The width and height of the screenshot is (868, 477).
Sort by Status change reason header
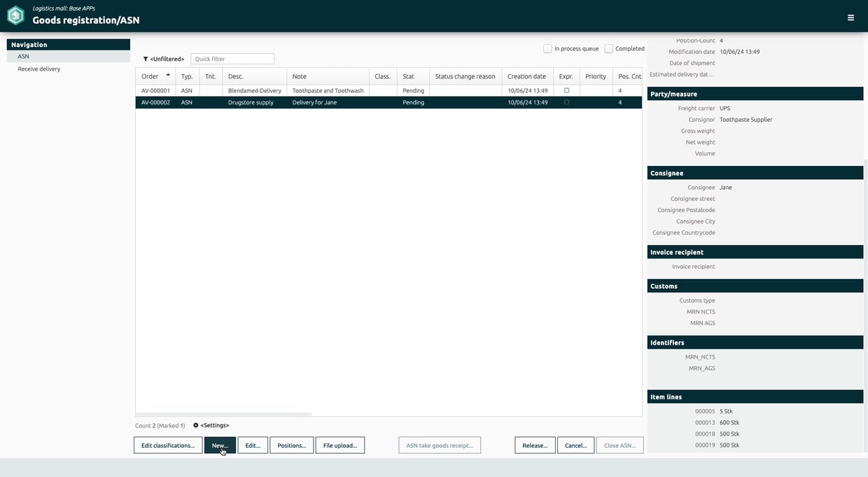click(465, 76)
